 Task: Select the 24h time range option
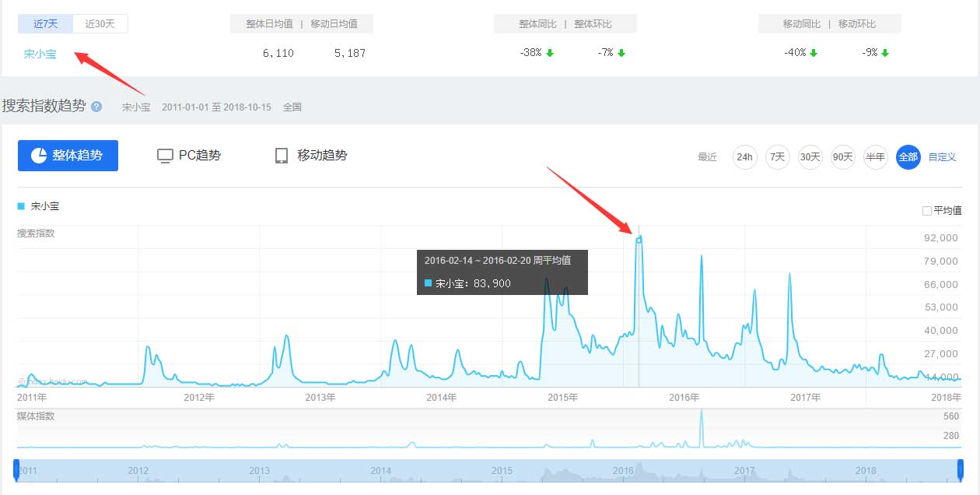point(744,157)
